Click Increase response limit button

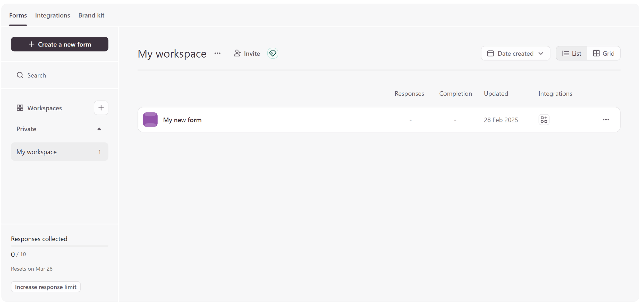[x=46, y=287]
